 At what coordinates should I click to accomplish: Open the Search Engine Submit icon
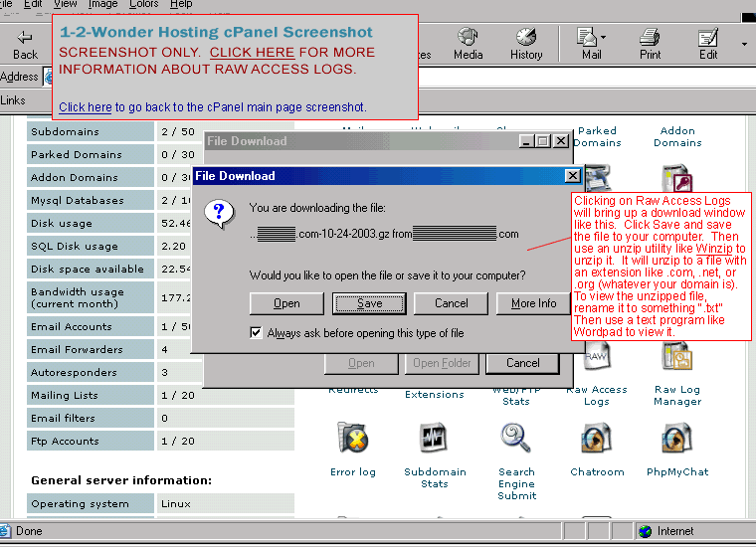tap(516, 438)
